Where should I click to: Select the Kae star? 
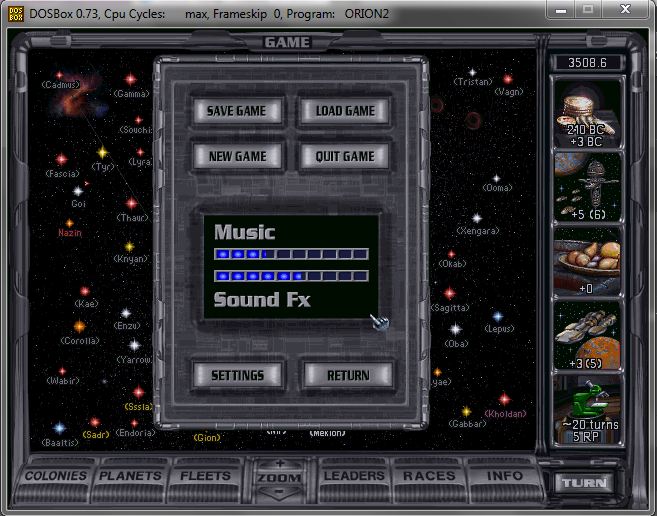coord(85,291)
